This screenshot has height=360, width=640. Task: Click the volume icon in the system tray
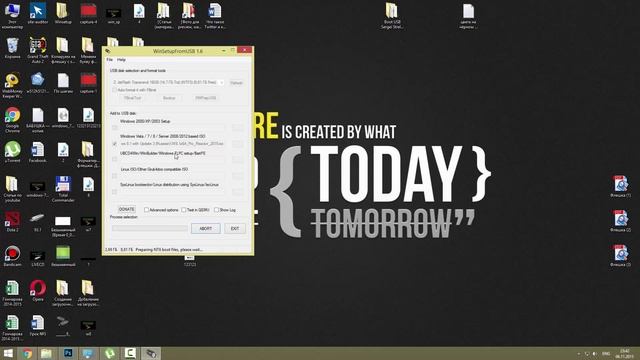click(x=595, y=353)
